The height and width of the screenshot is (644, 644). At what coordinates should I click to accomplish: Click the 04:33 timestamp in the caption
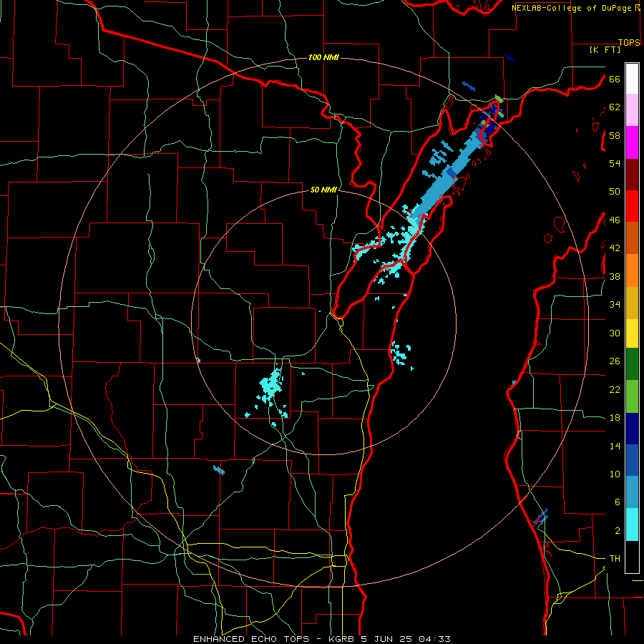[x=434, y=639]
